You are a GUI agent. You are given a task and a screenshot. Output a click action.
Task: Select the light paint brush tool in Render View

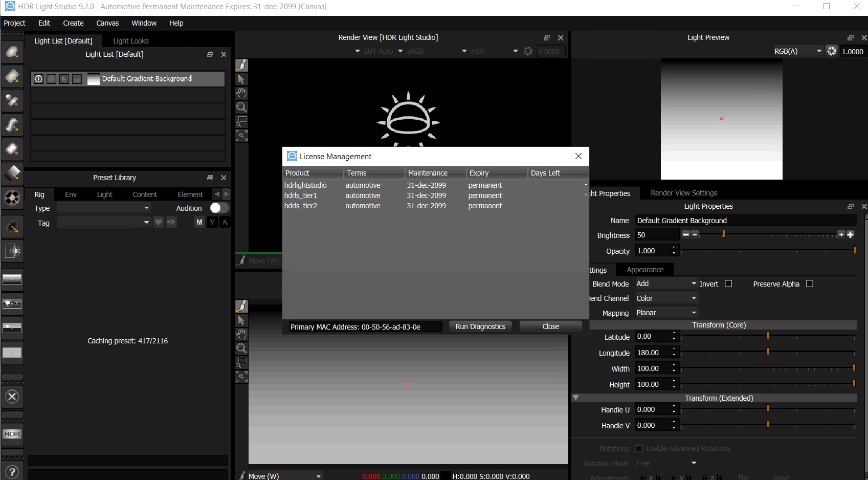point(241,65)
